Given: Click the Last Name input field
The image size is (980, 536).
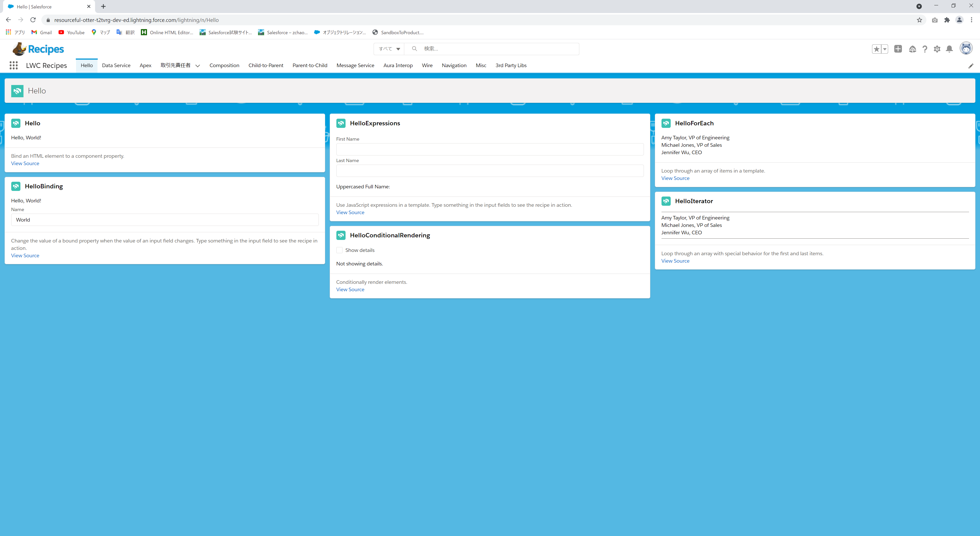Looking at the screenshot, I should 490,171.
